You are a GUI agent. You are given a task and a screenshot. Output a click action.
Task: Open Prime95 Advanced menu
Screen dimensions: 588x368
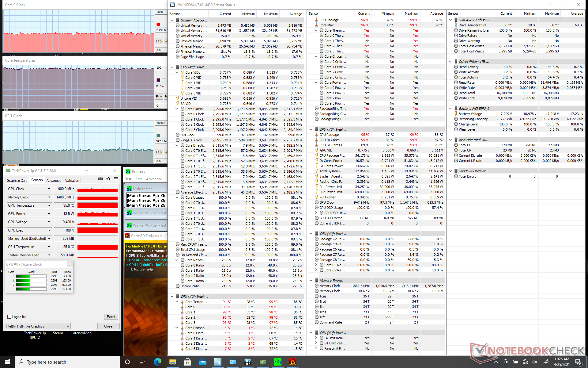(x=154, y=179)
